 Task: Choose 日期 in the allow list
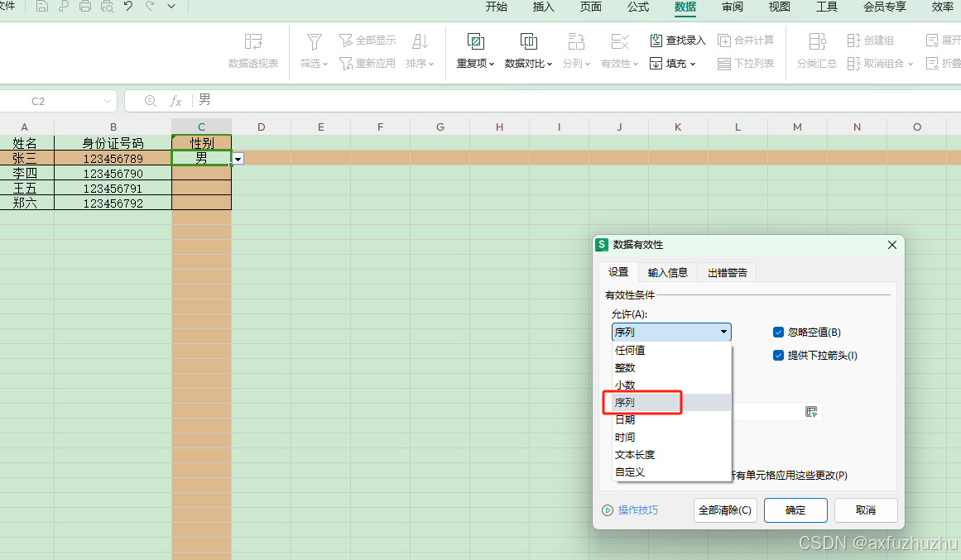coord(672,419)
